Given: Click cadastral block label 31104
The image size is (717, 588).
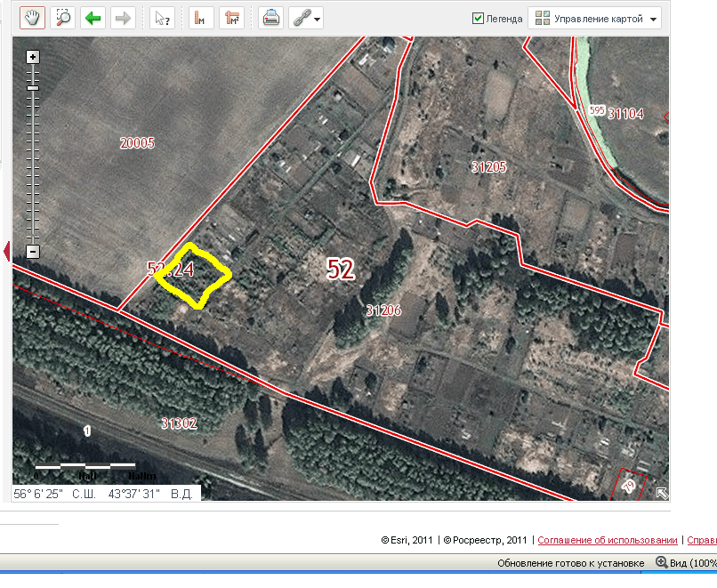Looking at the screenshot, I should coord(625,113).
